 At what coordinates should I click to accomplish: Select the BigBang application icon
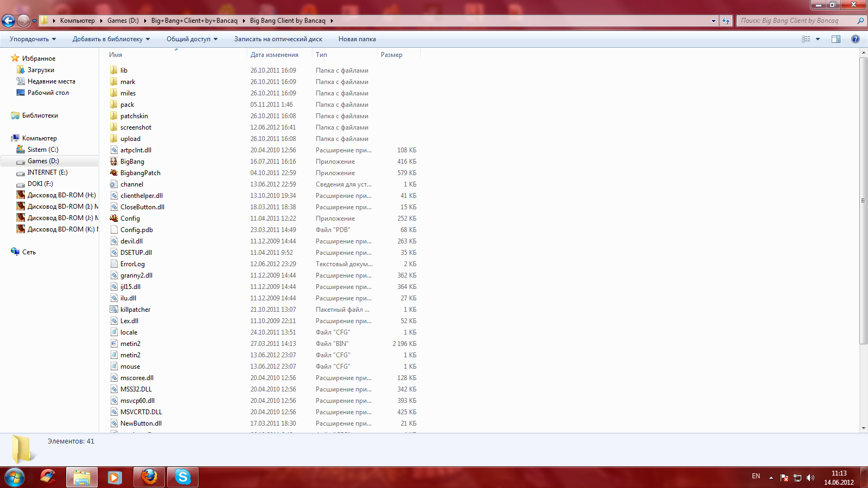113,162
